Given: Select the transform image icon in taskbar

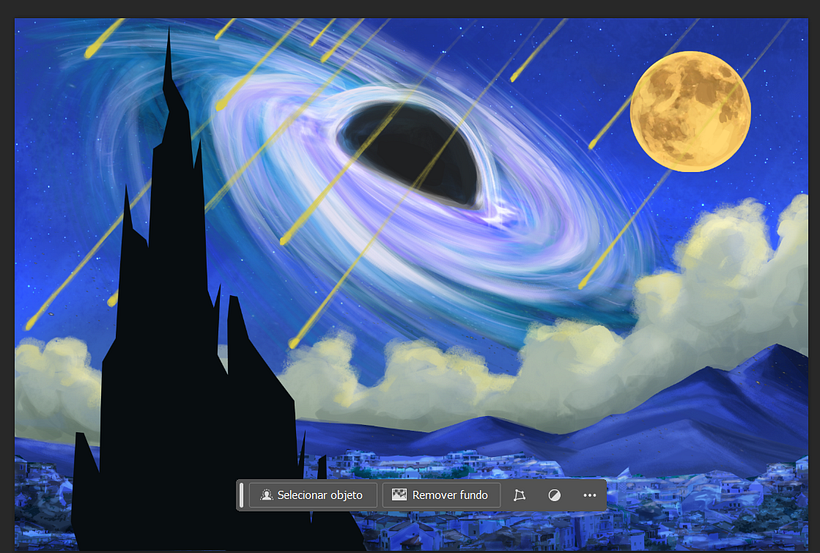Looking at the screenshot, I should 518,495.
